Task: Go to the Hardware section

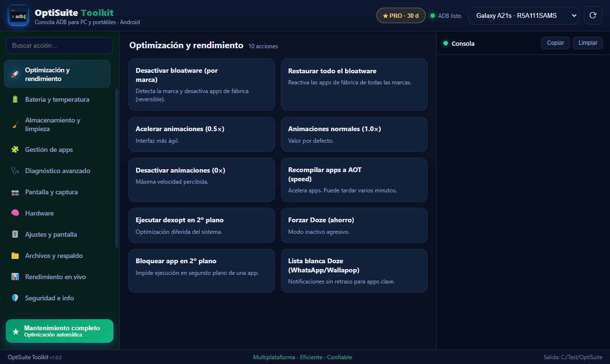Action: (57, 213)
